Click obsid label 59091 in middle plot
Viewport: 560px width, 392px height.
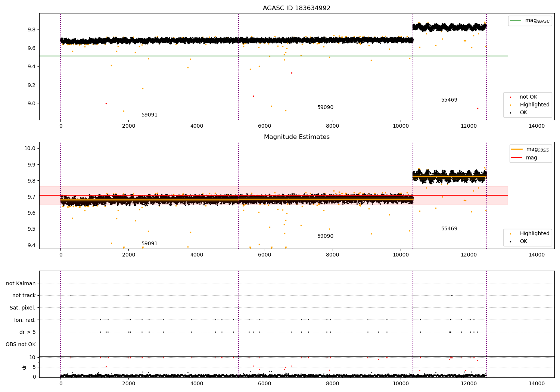click(149, 243)
